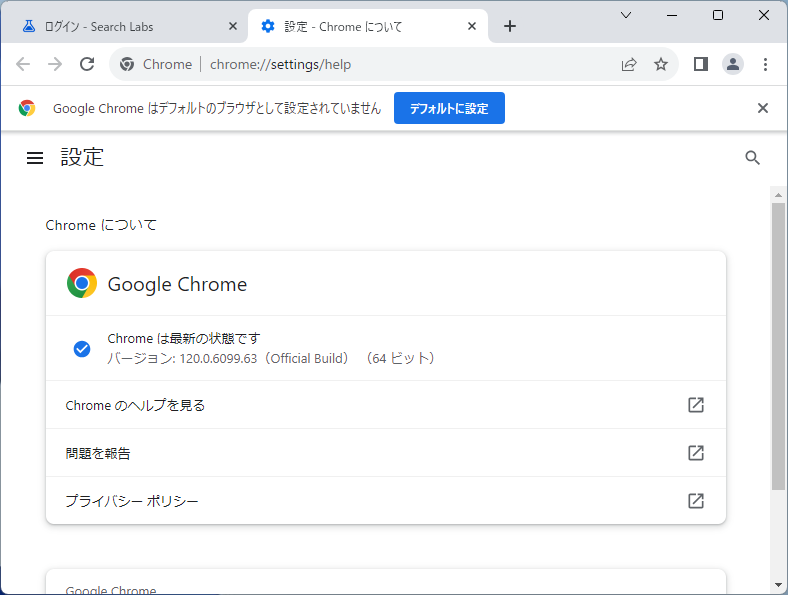
Task: Click the blue up-to-date checkmark icon
Action: tap(82, 349)
